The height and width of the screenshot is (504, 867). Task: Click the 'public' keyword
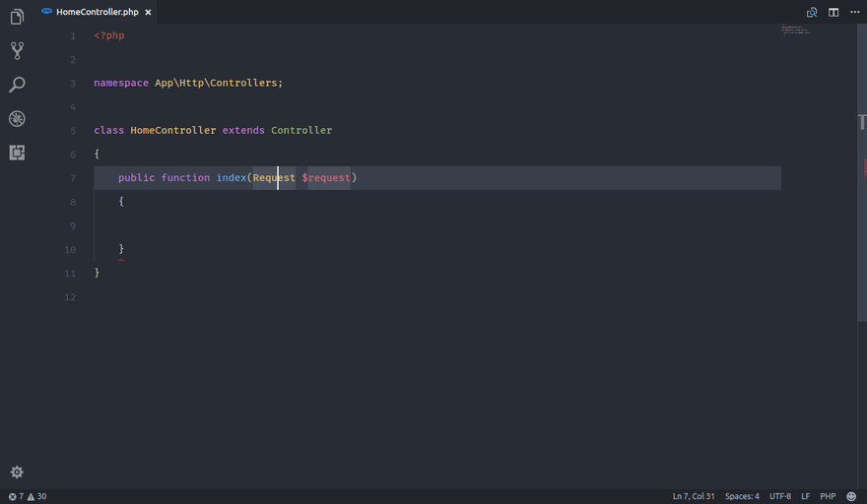136,178
